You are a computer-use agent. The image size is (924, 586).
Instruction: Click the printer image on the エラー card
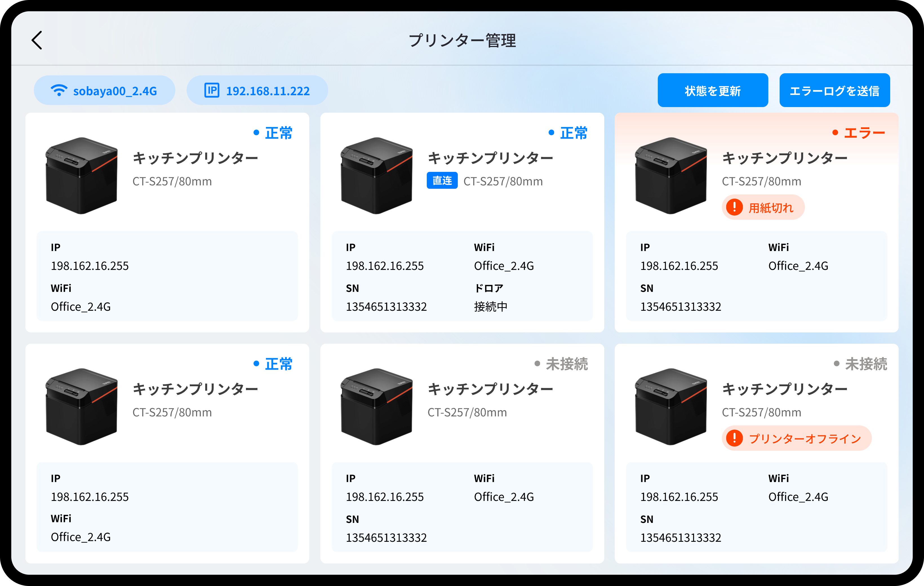click(x=671, y=176)
